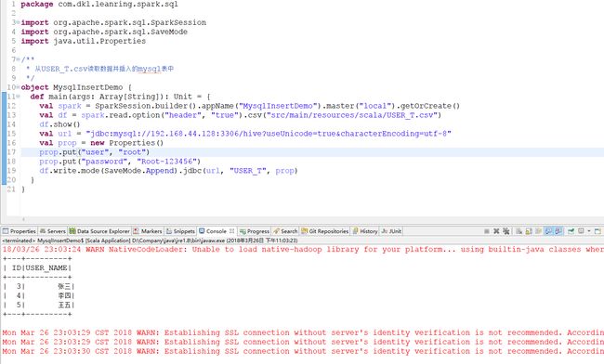The image size is (604, 364).
Task: Click the jdbc:mysql URL string
Action: click(x=269, y=134)
